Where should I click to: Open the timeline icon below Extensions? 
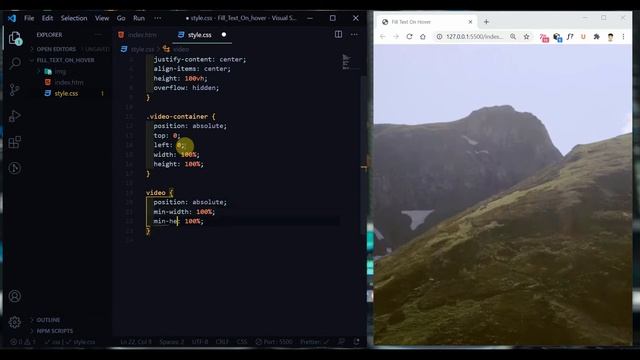(15, 168)
